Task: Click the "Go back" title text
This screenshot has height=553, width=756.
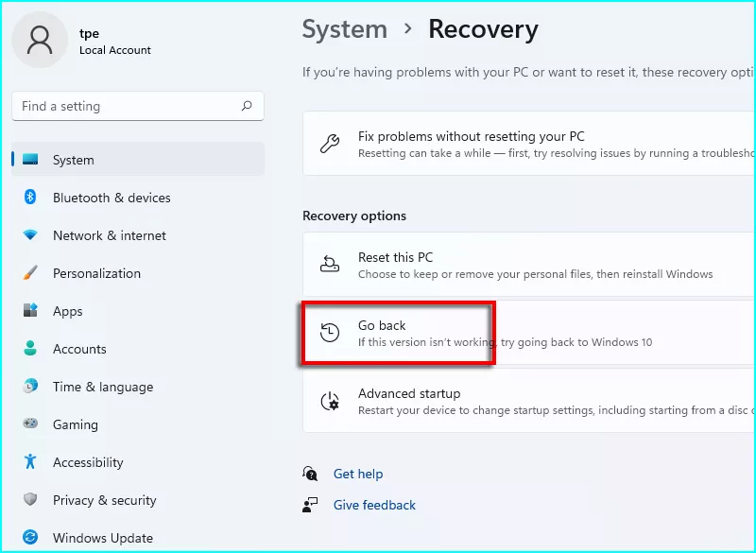Action: pyautogui.click(x=382, y=325)
